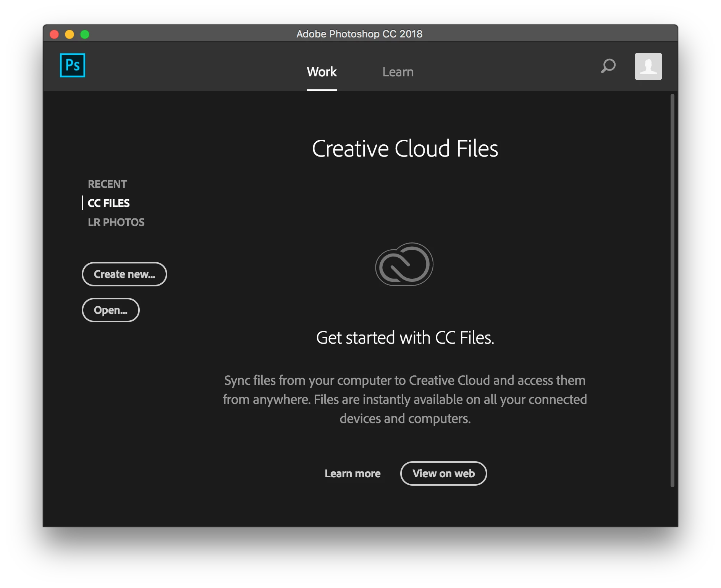The height and width of the screenshot is (588, 721).
Task: Click the Creative Cloud Files heading
Action: [405, 149]
